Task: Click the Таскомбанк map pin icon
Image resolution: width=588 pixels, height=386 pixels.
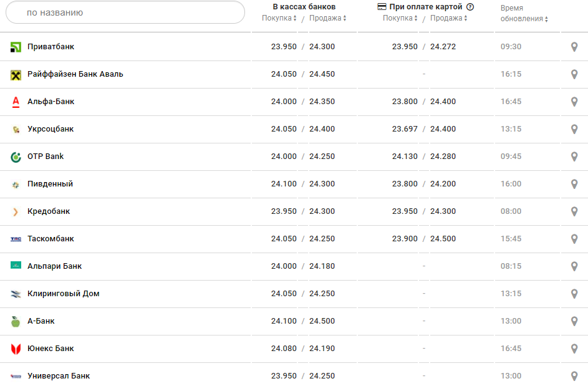Action: point(574,239)
